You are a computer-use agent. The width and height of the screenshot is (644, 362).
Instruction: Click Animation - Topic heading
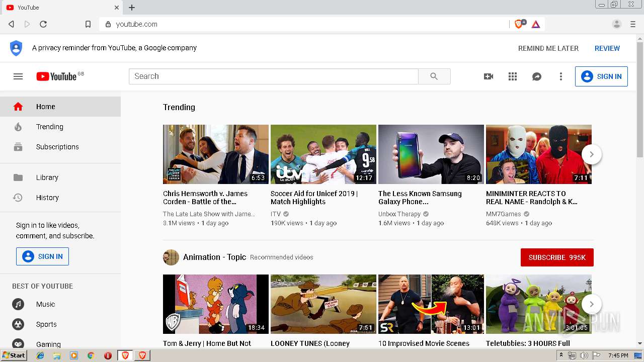[214, 257]
